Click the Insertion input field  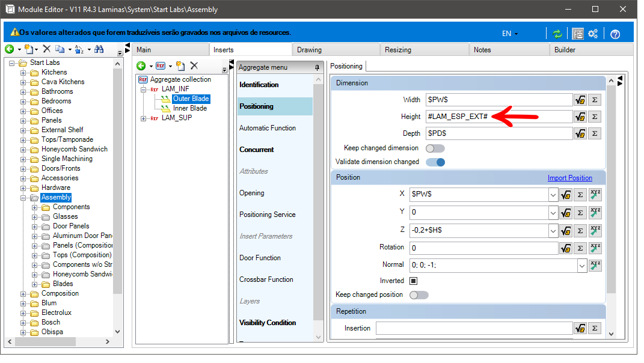[x=474, y=328]
